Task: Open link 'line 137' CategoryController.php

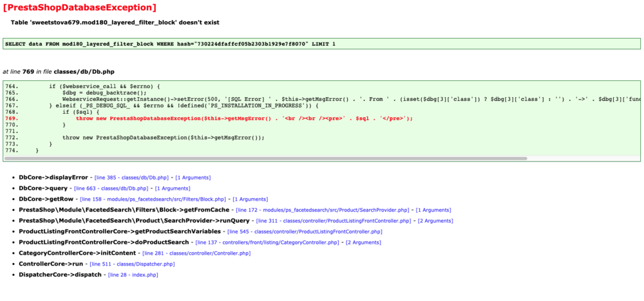Action: (267, 242)
